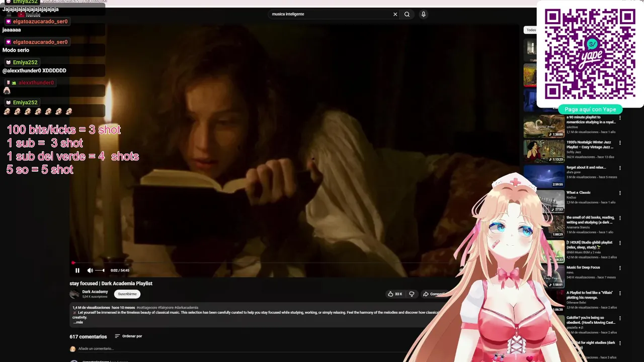This screenshot has height=362, width=644.
Task: Like the video (33 K thumbs up)
Action: pos(395,294)
